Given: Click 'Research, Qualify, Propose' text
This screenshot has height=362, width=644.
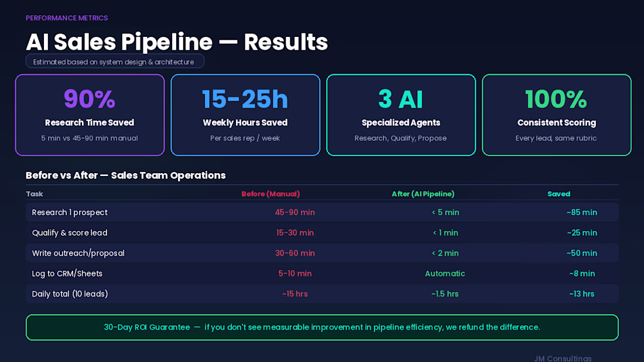Looking at the screenshot, I should point(400,139).
